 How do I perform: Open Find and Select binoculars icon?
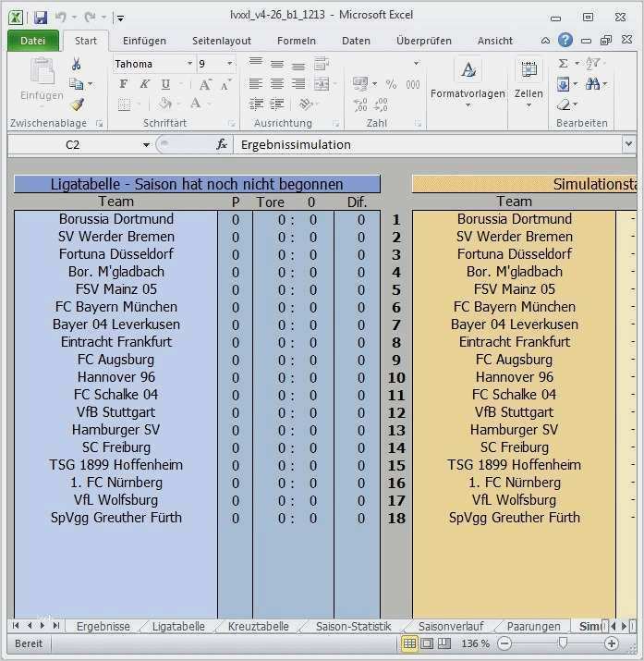[591, 84]
